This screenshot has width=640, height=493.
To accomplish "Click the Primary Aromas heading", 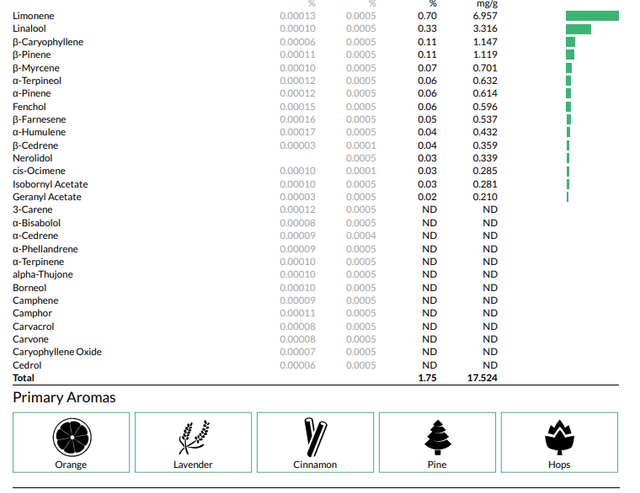I will pyautogui.click(x=64, y=398).
